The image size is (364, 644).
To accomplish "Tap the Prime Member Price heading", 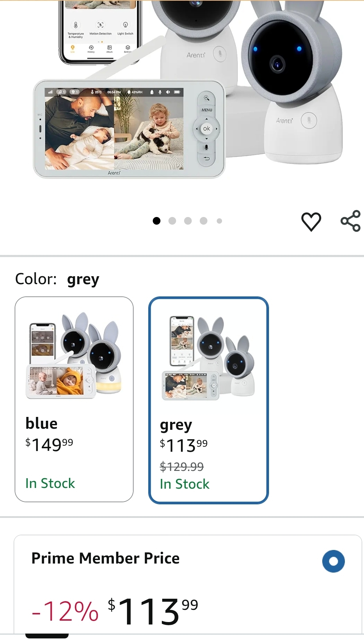I will (x=105, y=558).
